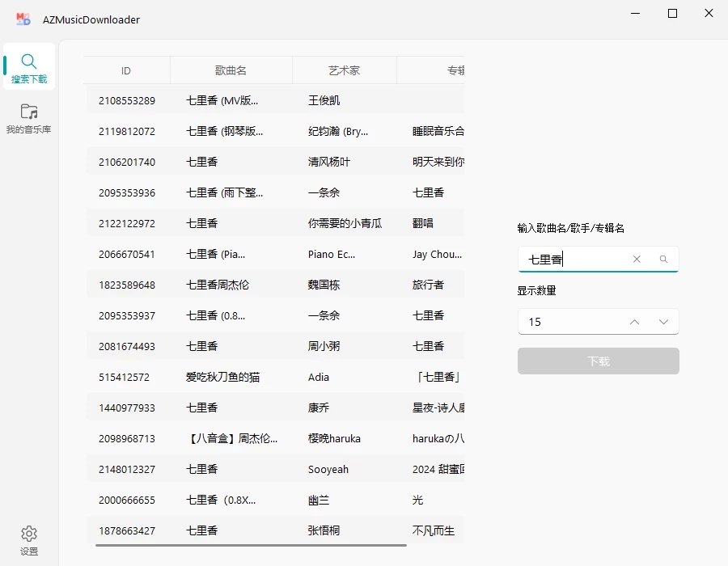Select song 【八音盒】周杰伦...

coord(231,438)
